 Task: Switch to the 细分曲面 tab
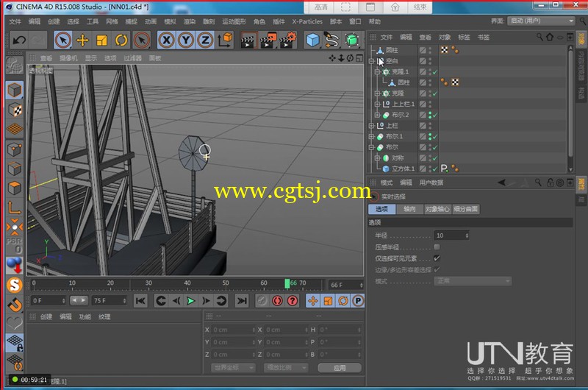(465, 209)
